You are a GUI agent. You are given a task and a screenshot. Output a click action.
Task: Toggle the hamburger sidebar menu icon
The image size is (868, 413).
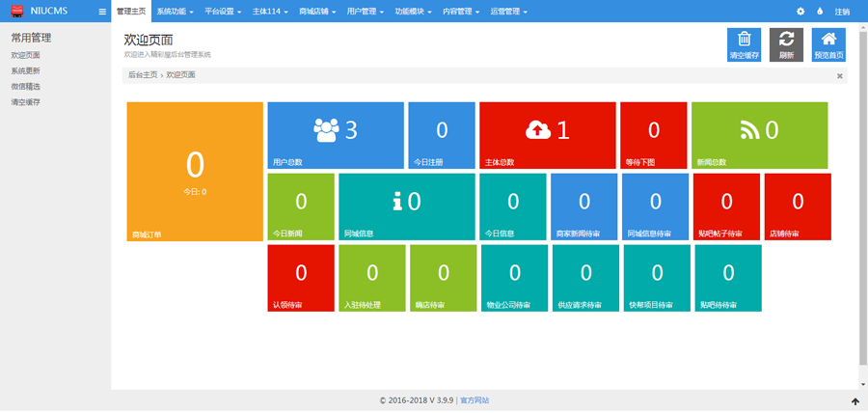(x=102, y=12)
